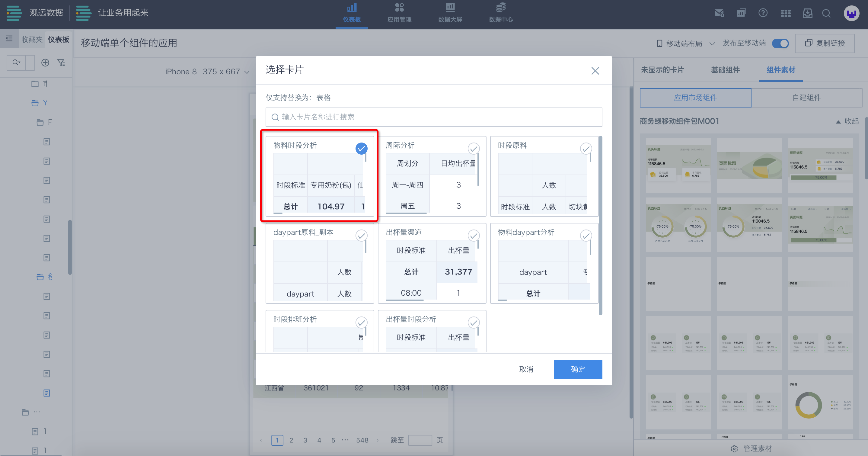
Task: Check the 周际分析 card
Action: pos(474,148)
